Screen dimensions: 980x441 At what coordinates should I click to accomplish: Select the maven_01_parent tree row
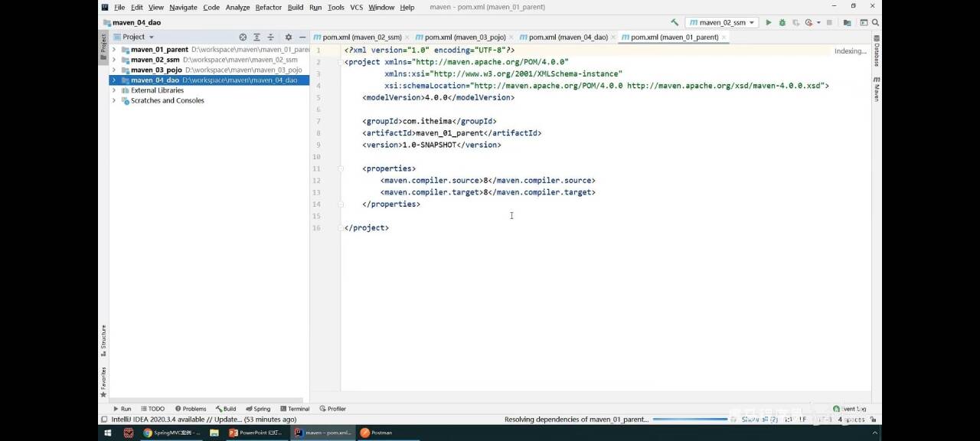pos(209,50)
